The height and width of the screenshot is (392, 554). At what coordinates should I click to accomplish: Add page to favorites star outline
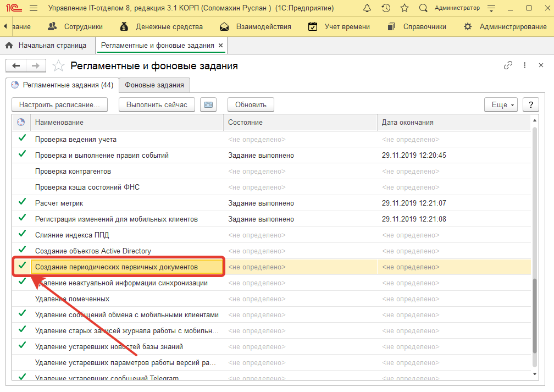click(x=58, y=66)
